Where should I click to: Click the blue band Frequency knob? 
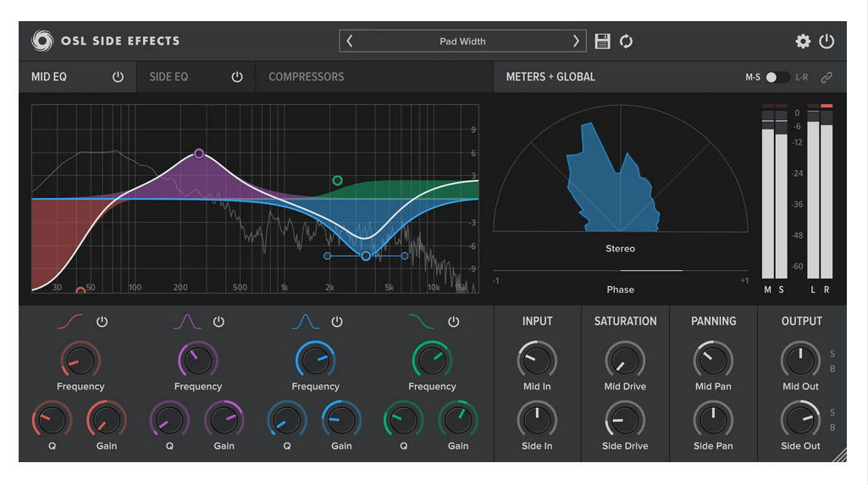[315, 361]
